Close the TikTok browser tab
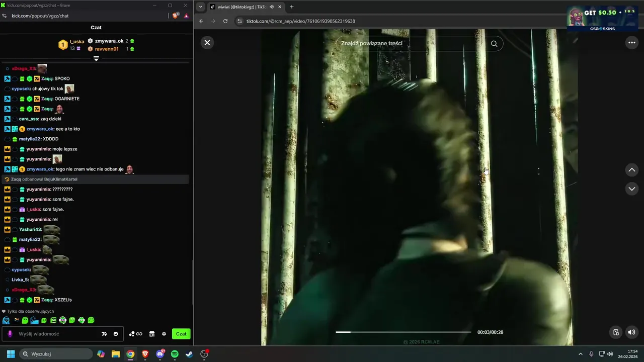 point(280,7)
